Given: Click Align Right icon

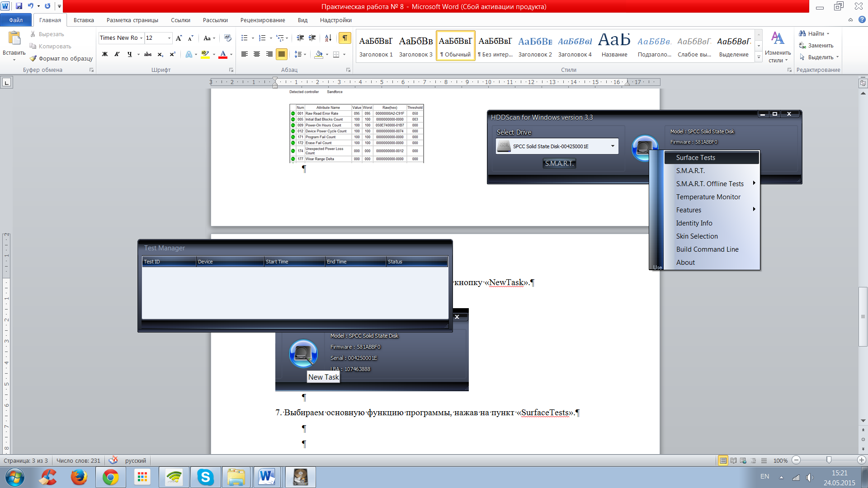Looking at the screenshot, I should pos(269,54).
